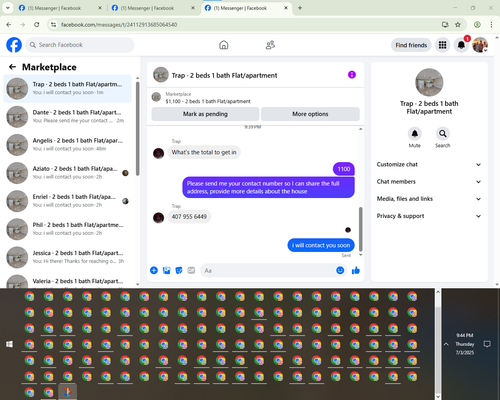Go back with the browser back arrow
Image resolution: width=500 pixels, height=400 pixels.
coord(9,25)
